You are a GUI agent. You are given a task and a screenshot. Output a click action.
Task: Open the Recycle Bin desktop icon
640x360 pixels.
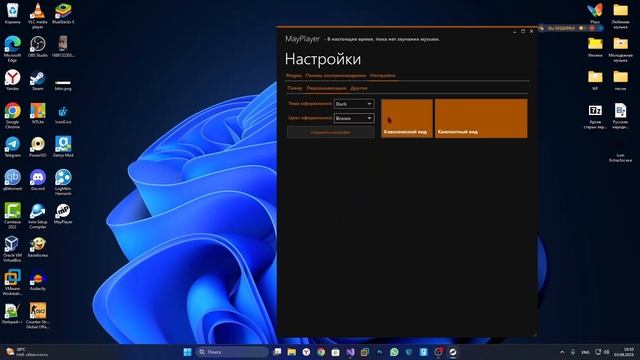13,13
